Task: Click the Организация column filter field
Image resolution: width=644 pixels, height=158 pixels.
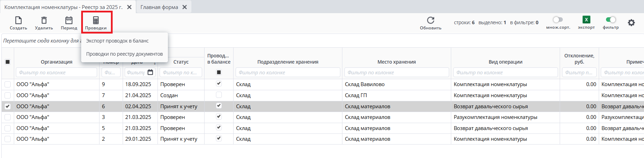Action: [x=56, y=72]
